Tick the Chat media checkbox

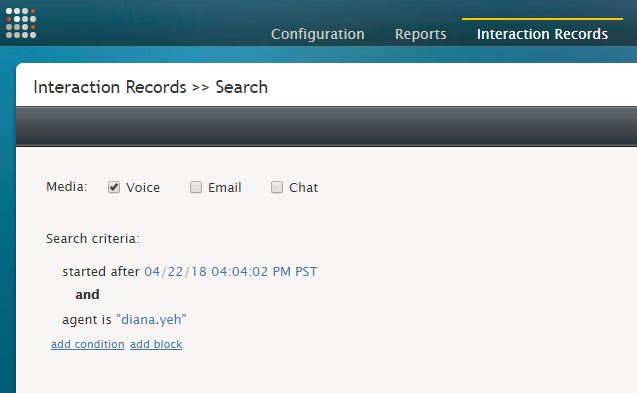click(277, 187)
